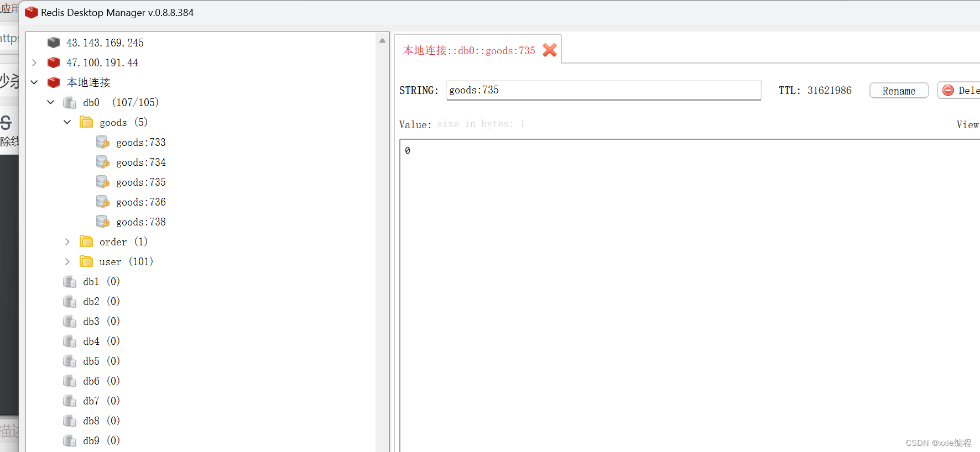Click the TTL value 31621986
Image resolution: width=980 pixels, height=452 pixels.
coord(829,91)
